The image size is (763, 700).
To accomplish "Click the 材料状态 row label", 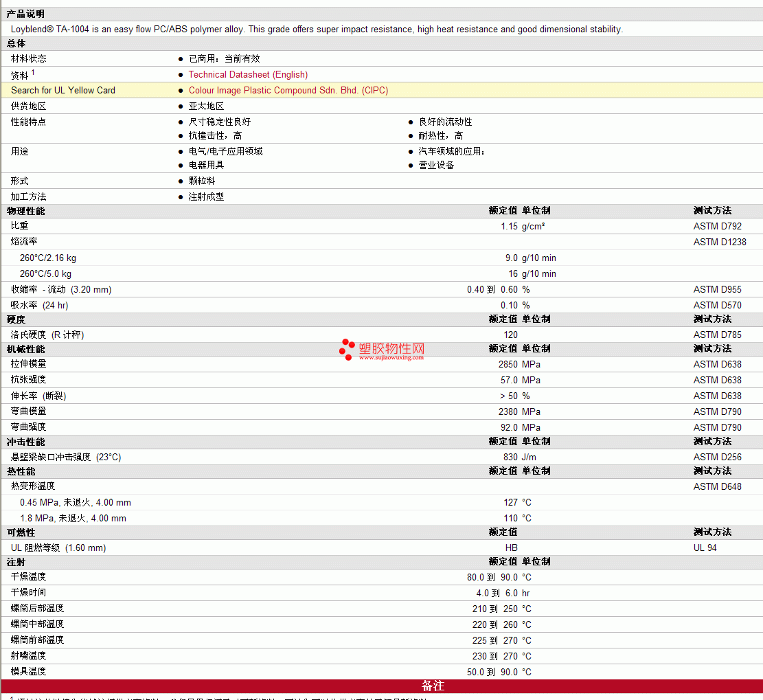I will coord(29,59).
